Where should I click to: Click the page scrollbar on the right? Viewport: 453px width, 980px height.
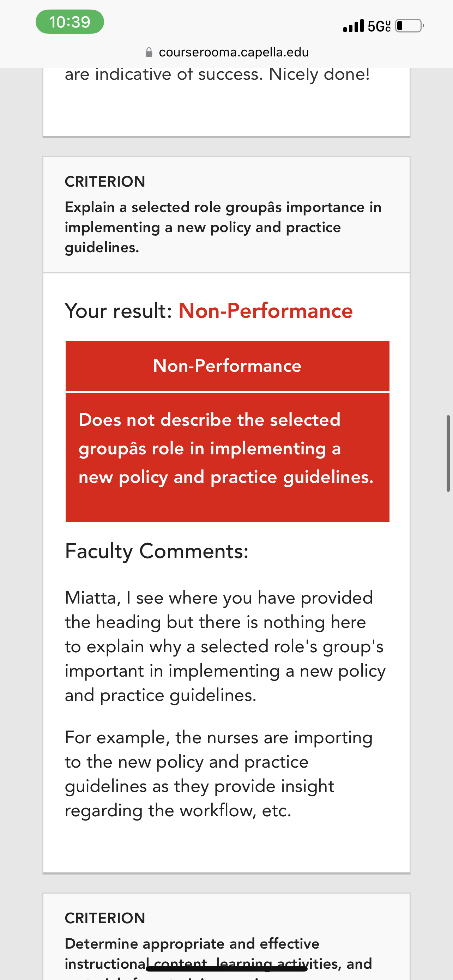(x=448, y=453)
